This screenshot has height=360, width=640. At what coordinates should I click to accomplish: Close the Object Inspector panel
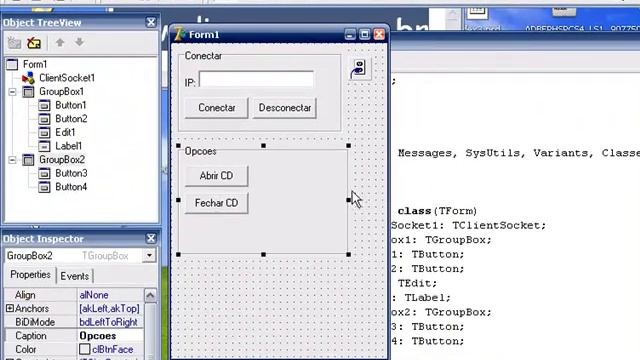point(151,238)
